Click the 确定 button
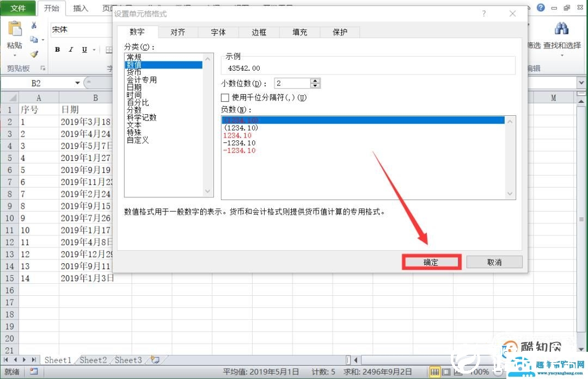Viewport: 588px width, 379px height. click(431, 262)
